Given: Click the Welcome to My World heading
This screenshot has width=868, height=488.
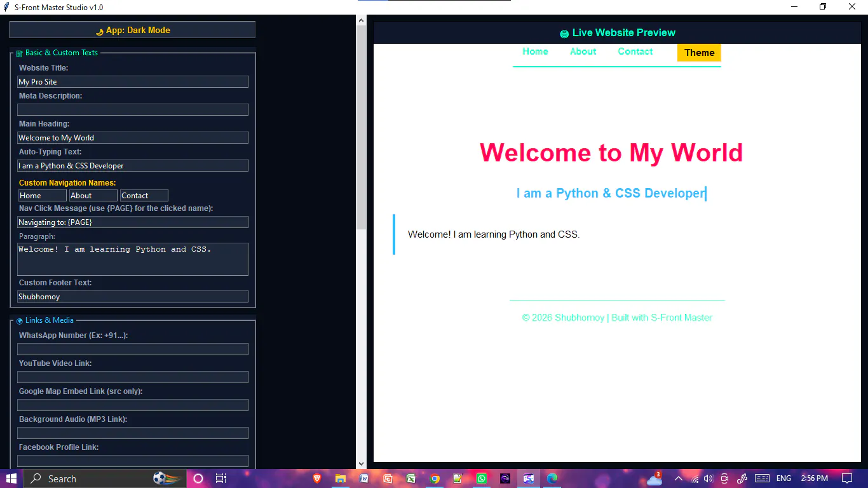Looking at the screenshot, I should [x=611, y=152].
